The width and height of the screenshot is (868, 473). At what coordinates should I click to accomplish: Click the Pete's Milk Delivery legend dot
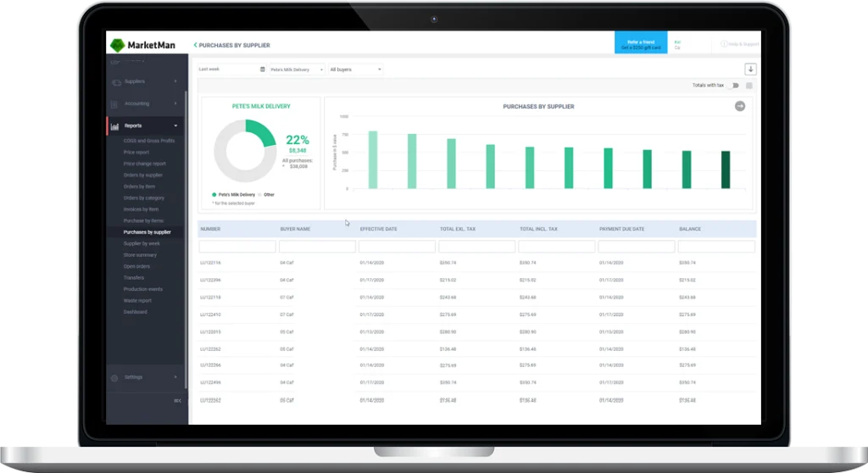click(214, 195)
